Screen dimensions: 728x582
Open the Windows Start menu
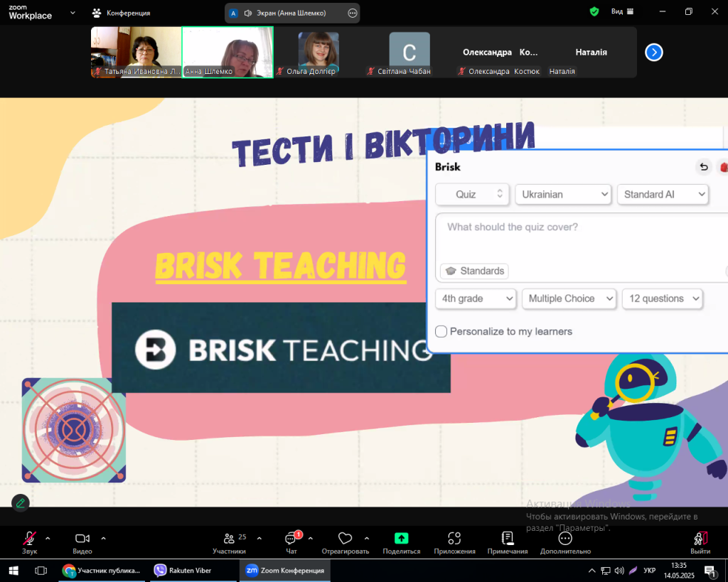pos(14,571)
